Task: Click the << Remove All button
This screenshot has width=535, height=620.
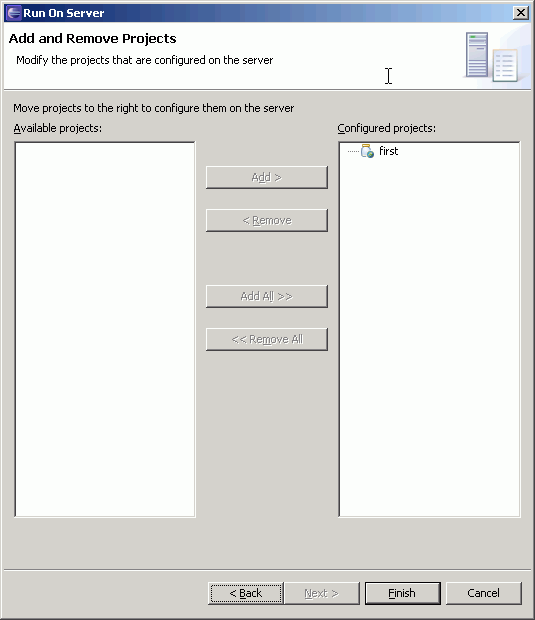Action: (267, 339)
